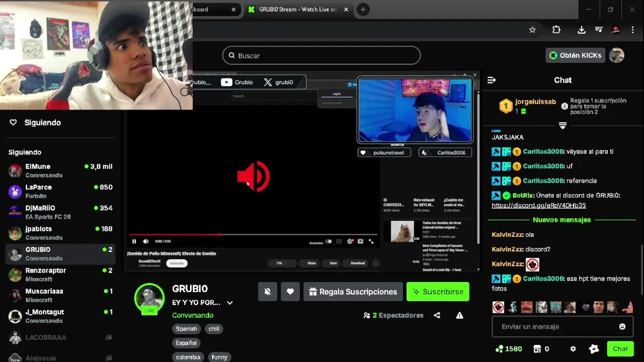Click BotRix username in chat
The width and height of the screenshot is (644, 362).
click(x=523, y=195)
